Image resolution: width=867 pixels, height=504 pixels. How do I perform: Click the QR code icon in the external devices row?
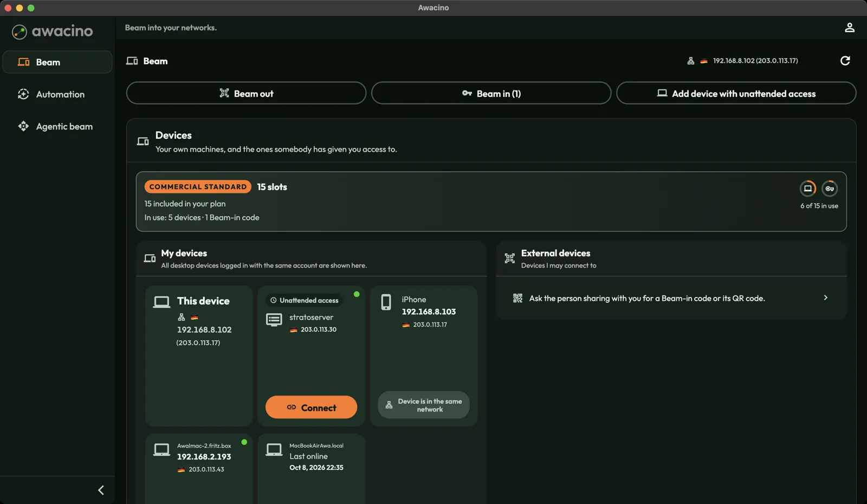(517, 298)
